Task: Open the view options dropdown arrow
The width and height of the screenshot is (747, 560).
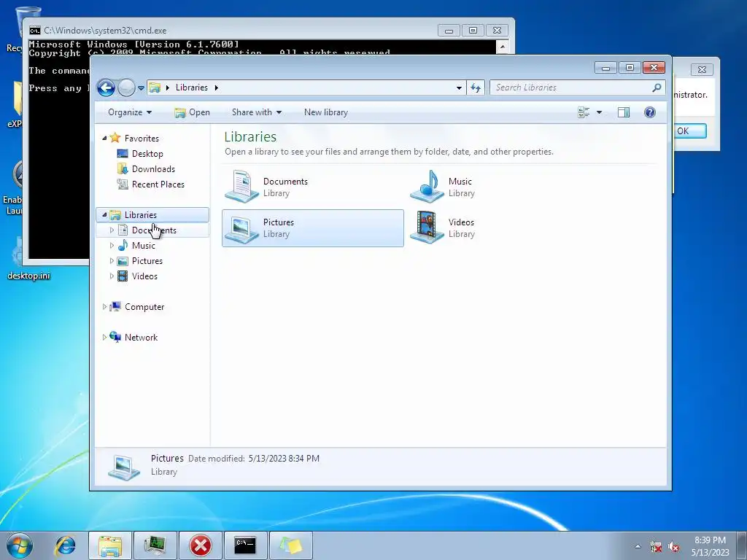Action: click(600, 112)
